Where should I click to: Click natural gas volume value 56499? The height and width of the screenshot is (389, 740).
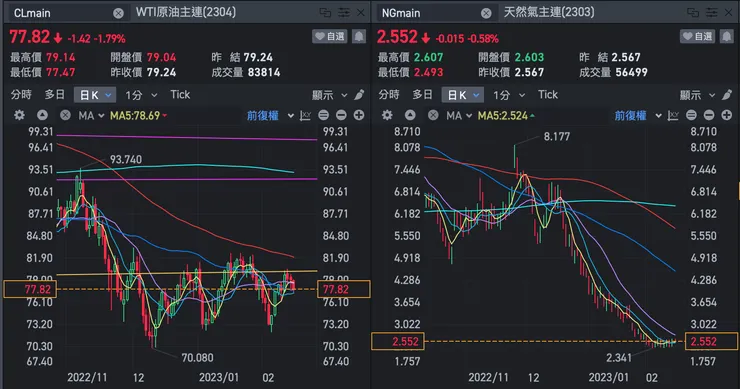(631, 72)
